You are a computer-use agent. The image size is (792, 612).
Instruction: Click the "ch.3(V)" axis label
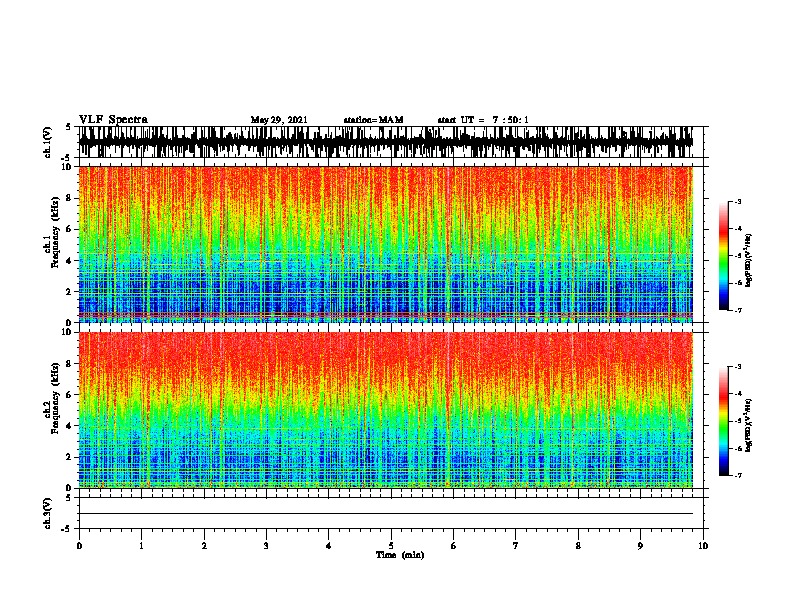(x=48, y=513)
